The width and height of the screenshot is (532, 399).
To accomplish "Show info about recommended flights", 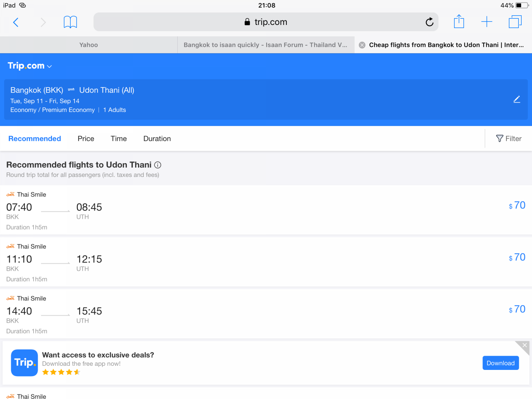I will point(158,165).
